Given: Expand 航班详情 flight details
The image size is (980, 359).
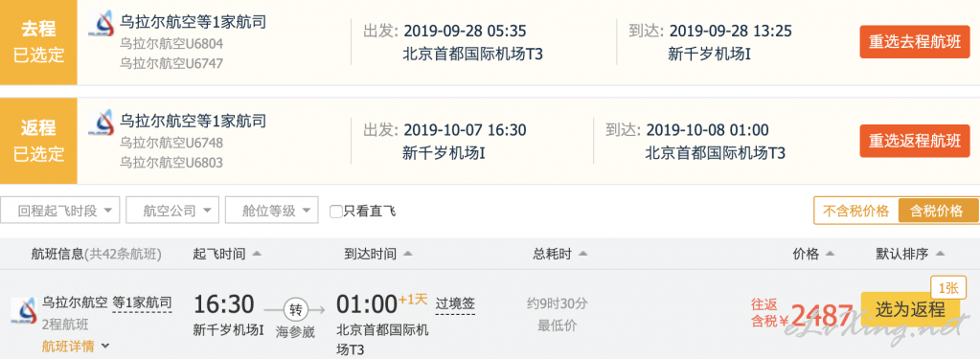Looking at the screenshot, I should click(x=76, y=346).
